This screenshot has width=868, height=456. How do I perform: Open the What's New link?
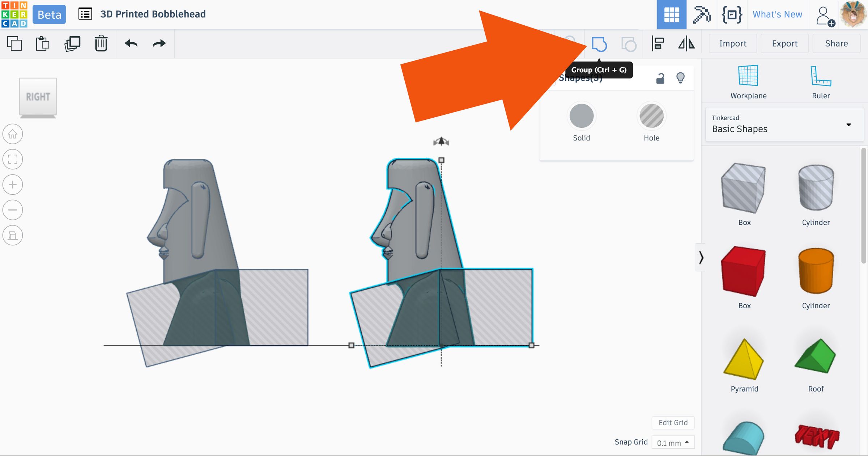(777, 14)
